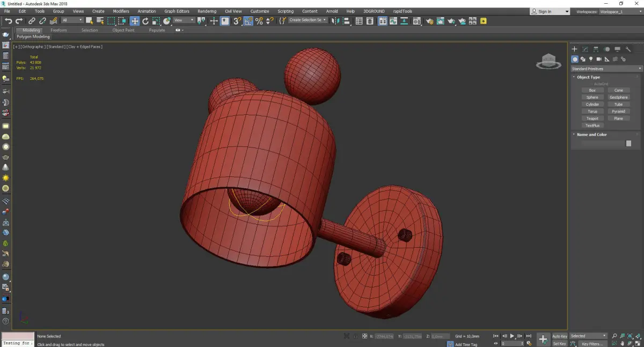Click the ViewCube in the viewport

[548, 61]
